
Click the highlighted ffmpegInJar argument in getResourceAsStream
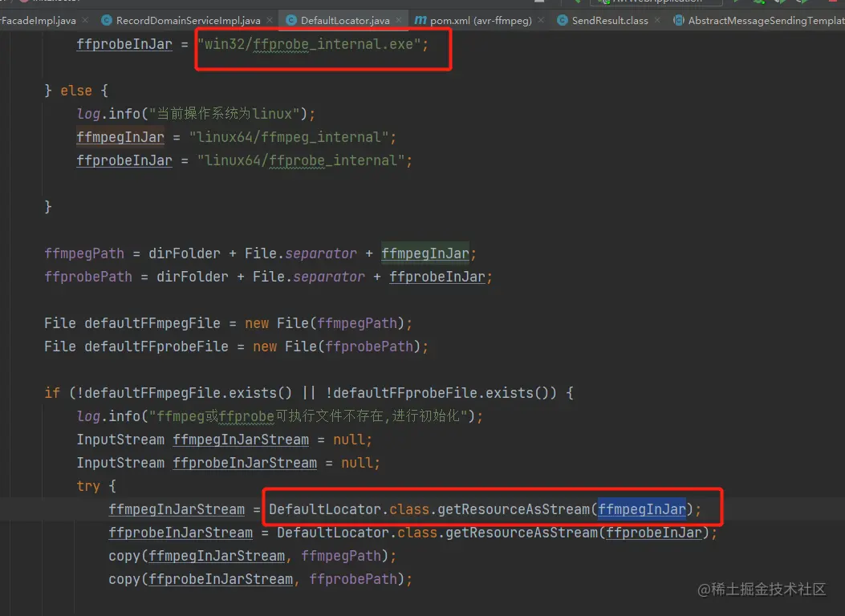pos(642,509)
